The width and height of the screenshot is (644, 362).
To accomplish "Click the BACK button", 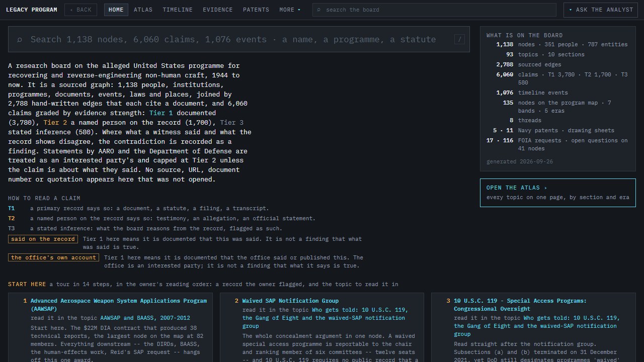I will pos(80,10).
